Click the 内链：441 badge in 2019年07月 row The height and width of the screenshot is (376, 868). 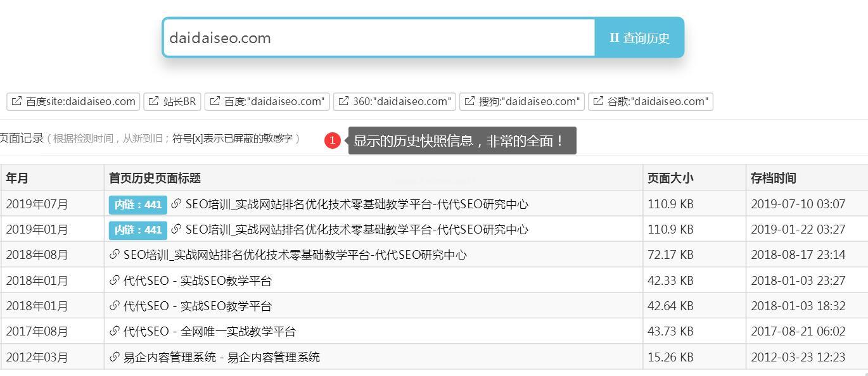point(137,204)
